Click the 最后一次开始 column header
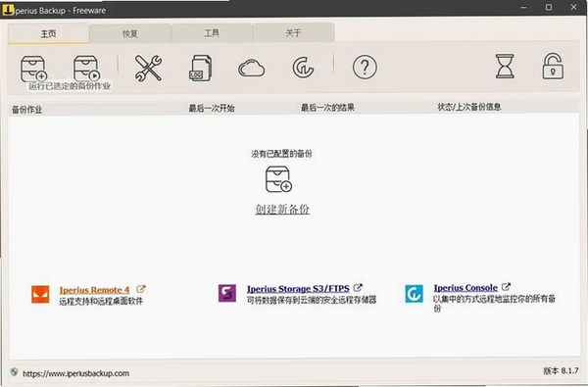The height and width of the screenshot is (387, 588). (x=212, y=109)
